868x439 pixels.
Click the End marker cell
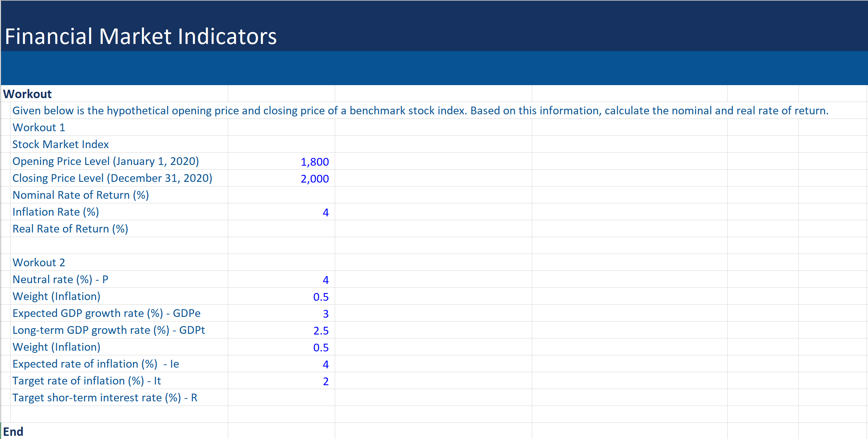tap(13, 431)
